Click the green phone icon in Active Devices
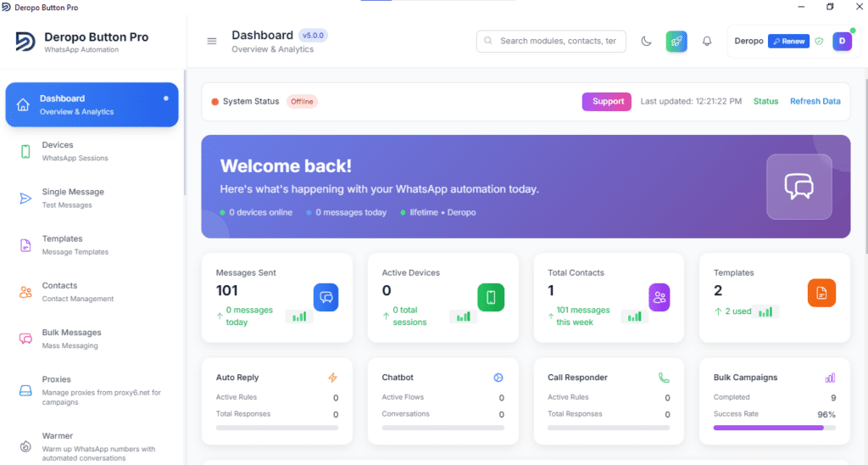Viewport: 868px width, 465px height. (491, 297)
